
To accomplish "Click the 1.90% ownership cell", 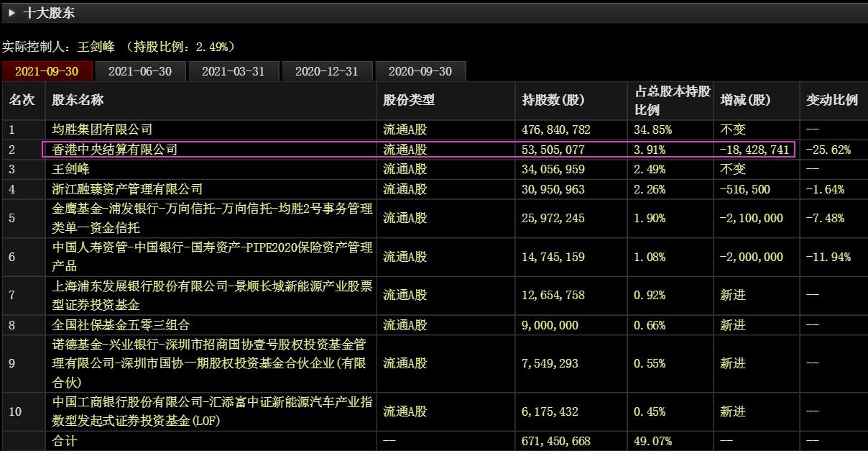I will (x=650, y=218).
